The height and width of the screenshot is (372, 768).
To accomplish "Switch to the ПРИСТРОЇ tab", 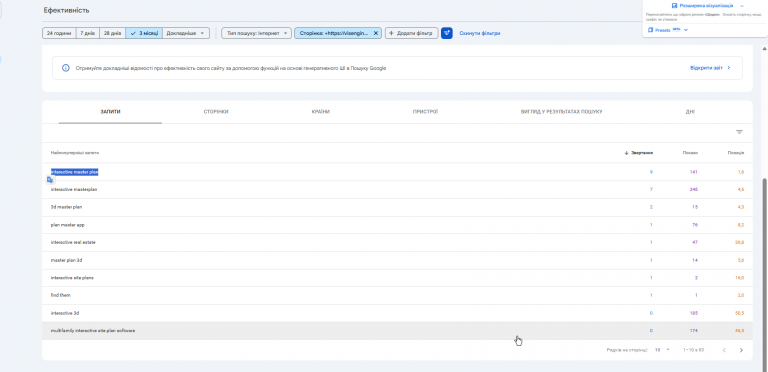I will coord(425,112).
